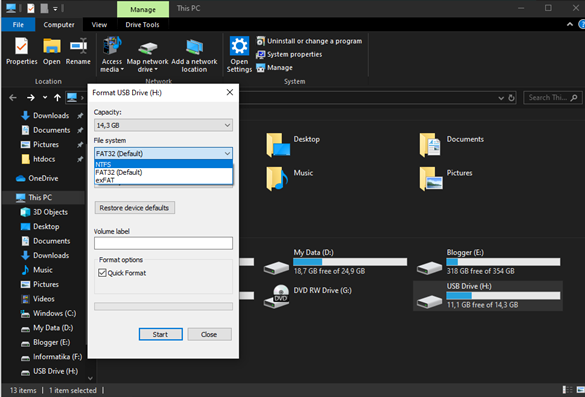Select Blogger (E:) drive tile
This screenshot has height=397, width=585.
[488, 262]
